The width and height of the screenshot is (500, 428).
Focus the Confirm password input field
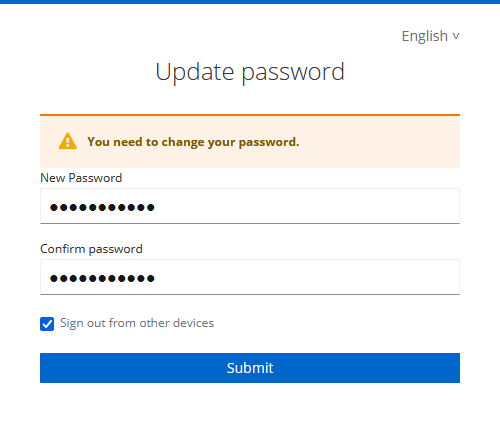[x=250, y=277]
